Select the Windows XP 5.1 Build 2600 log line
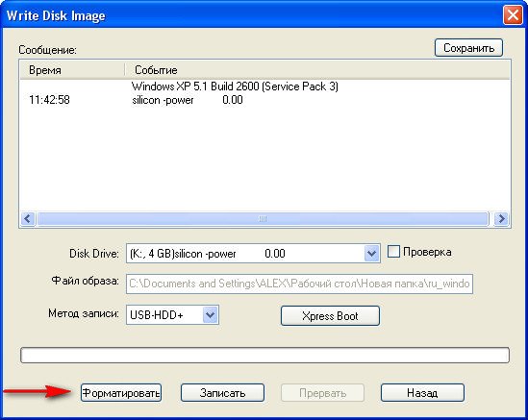The image size is (528, 420). [x=235, y=86]
